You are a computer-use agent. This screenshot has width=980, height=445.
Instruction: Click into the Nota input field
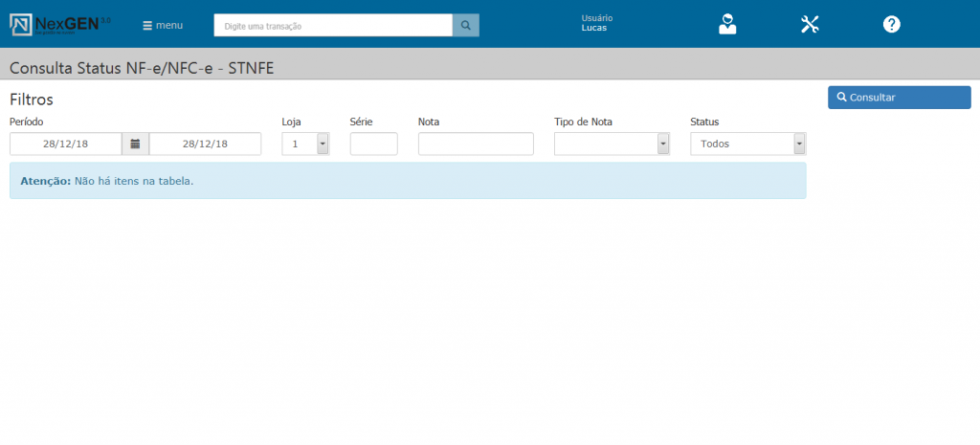point(476,144)
